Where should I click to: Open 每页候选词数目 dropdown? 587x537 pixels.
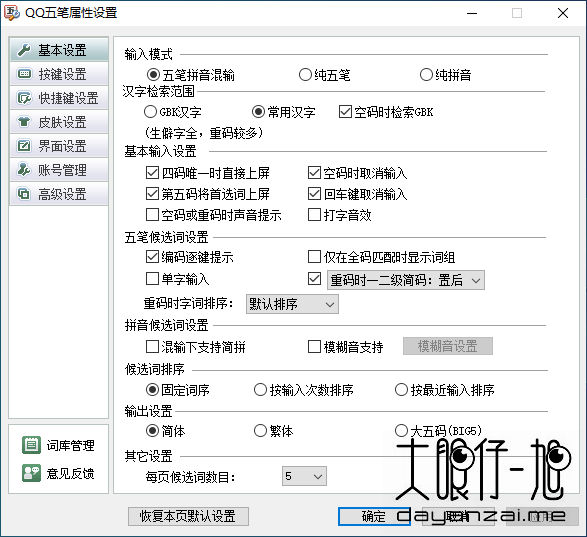[304, 476]
